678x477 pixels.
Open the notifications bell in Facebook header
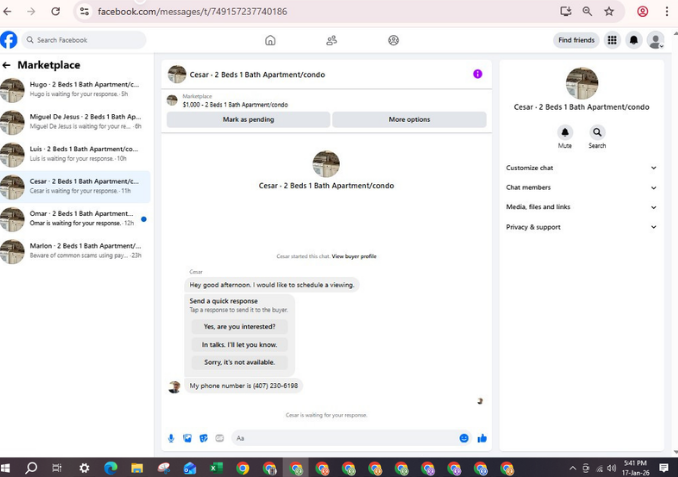point(633,40)
